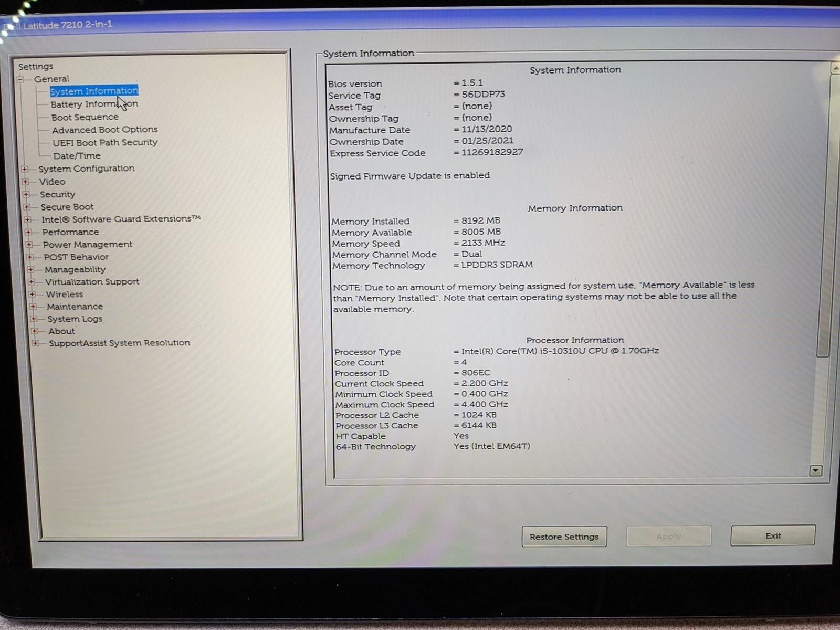Collapse the General tree node
The width and height of the screenshot is (840, 630).
[20, 79]
